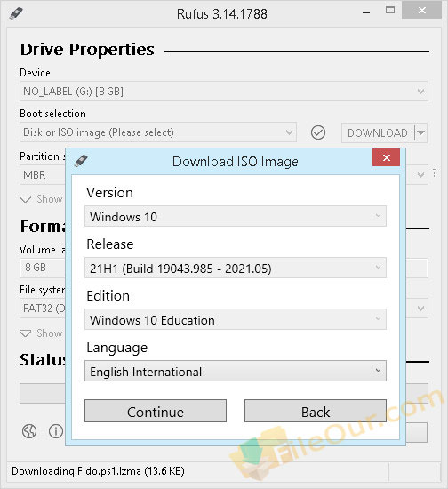Open the Language dropdown showing English International
448x489 pixels.
[236, 371]
